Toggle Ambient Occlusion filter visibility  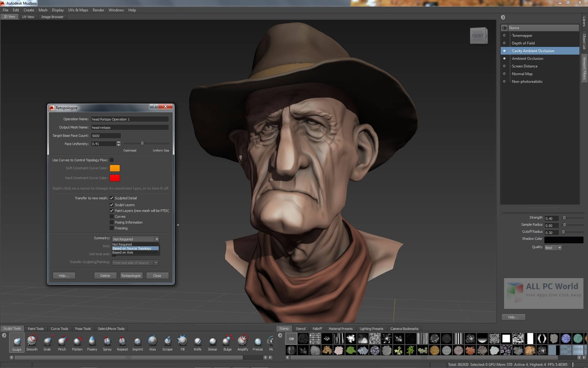pos(504,58)
